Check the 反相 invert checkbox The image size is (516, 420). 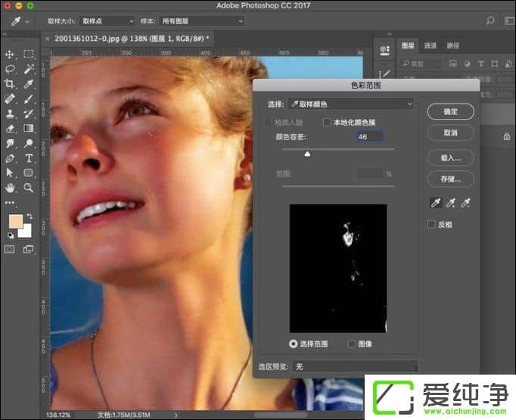(x=431, y=225)
